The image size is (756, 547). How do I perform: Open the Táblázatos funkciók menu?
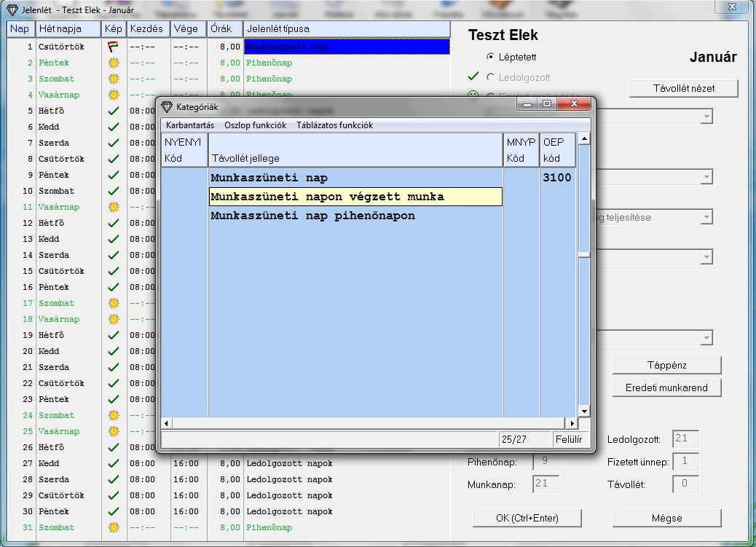(x=334, y=125)
